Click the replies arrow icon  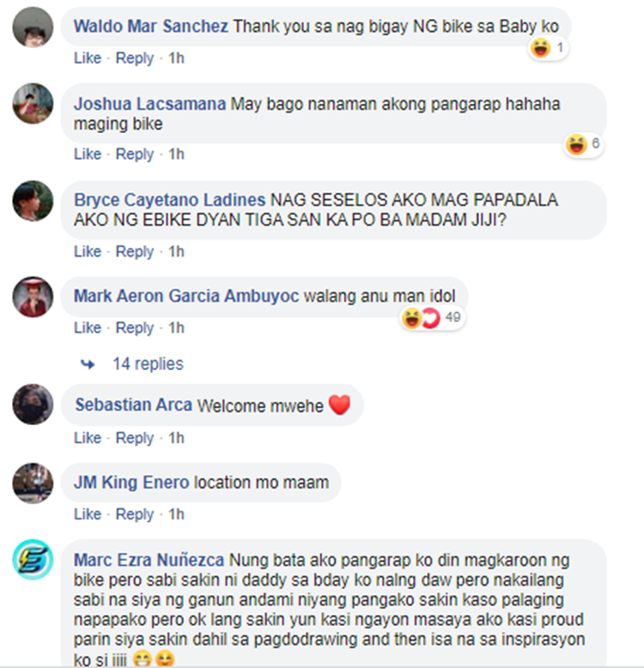(x=88, y=364)
